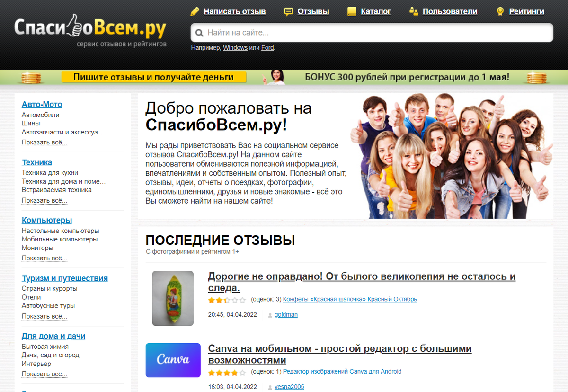This screenshot has height=392, width=568.
Task: Open the Техника category
Action: coord(37,162)
